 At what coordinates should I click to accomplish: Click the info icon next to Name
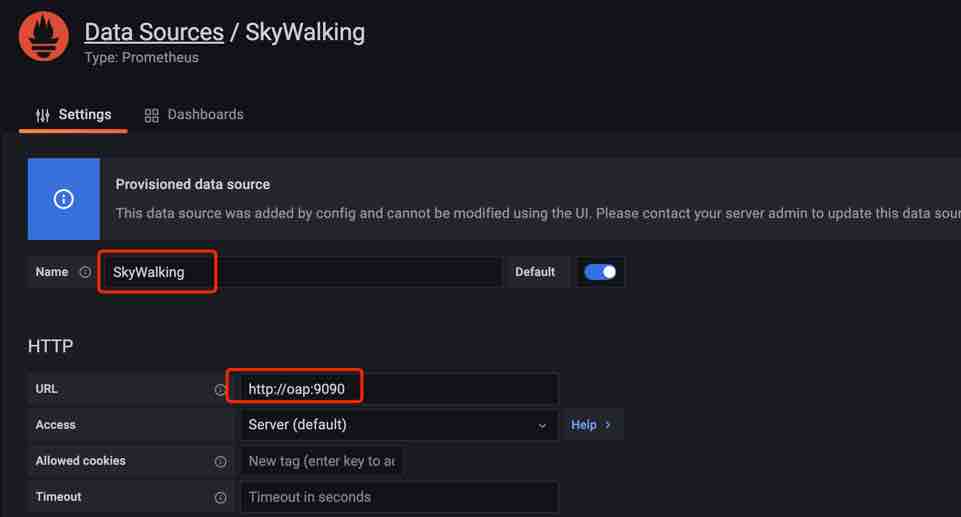[85, 272]
